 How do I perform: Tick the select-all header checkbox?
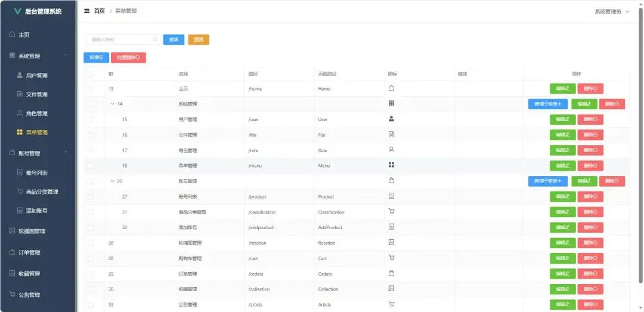pos(91,74)
